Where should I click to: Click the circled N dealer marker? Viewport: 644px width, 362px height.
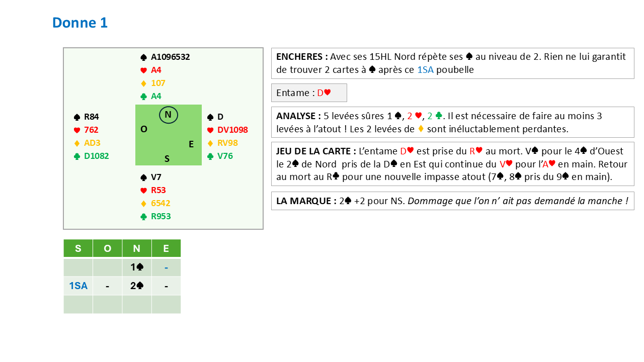point(168,115)
